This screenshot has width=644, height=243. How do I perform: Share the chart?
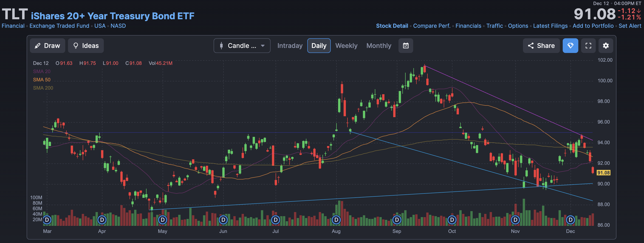tap(541, 46)
